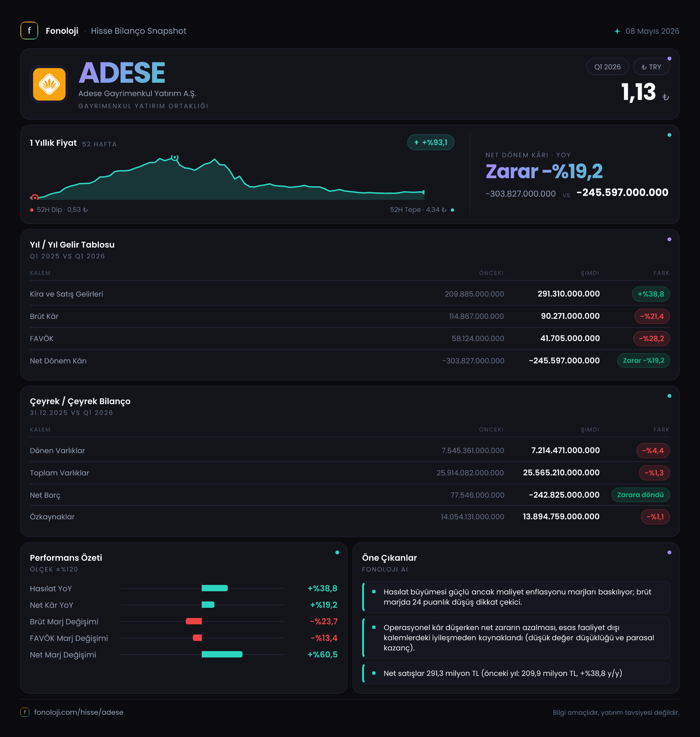Click Kira ve Satış Gelirleri row label

coord(66,294)
